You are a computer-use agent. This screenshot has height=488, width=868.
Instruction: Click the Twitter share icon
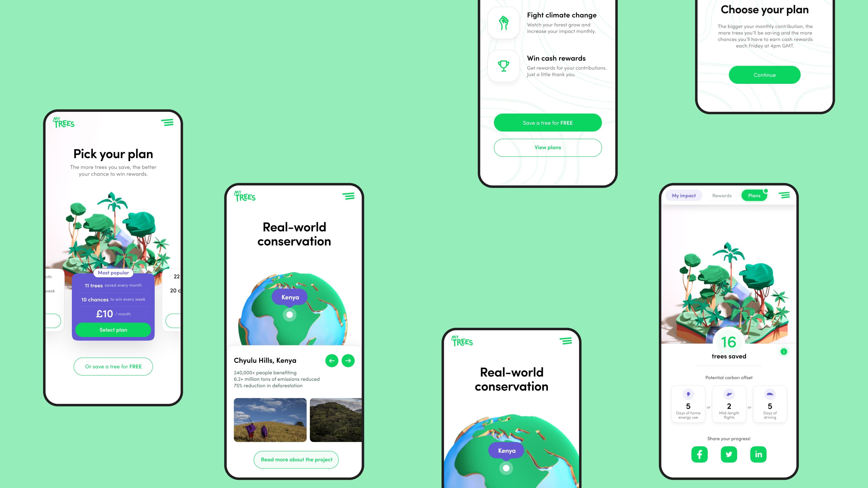[729, 454]
